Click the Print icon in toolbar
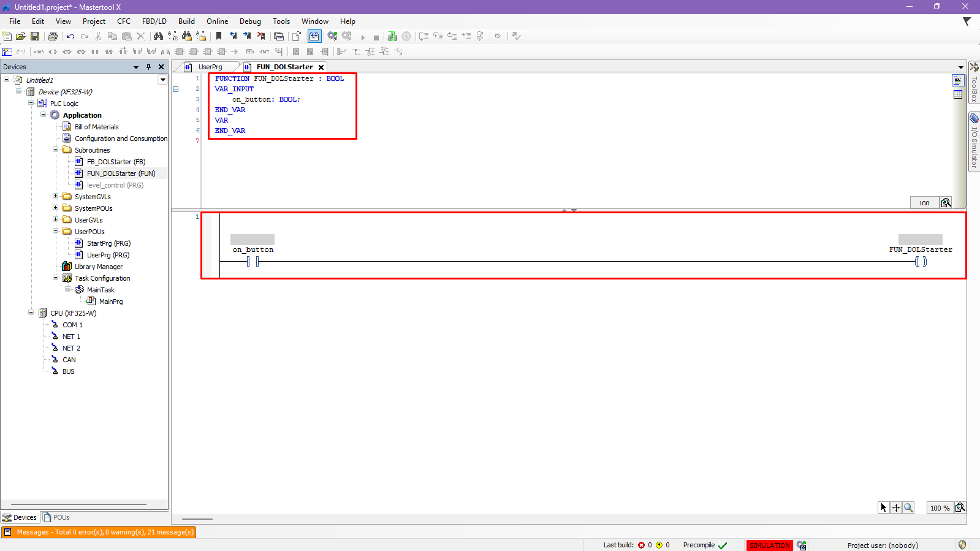This screenshot has width=980, height=551. point(53,36)
